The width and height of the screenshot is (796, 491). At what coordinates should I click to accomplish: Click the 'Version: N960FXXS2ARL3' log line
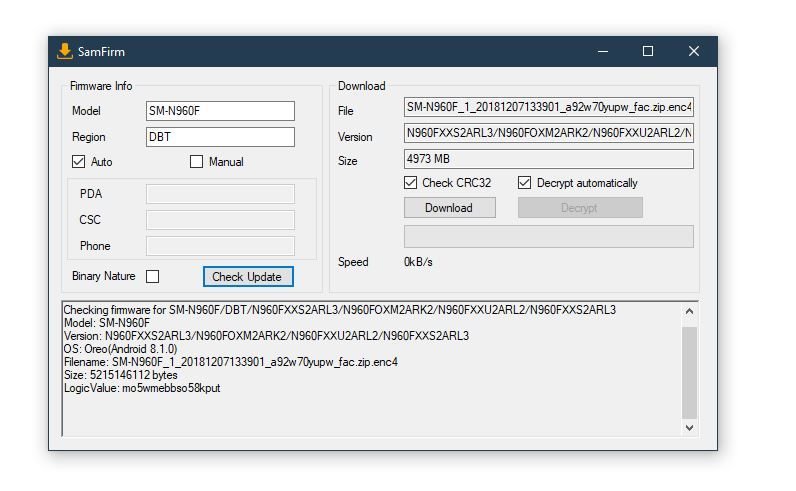(267, 336)
